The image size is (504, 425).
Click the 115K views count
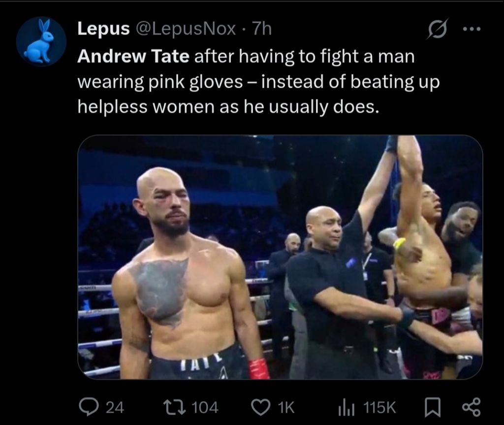(x=379, y=407)
